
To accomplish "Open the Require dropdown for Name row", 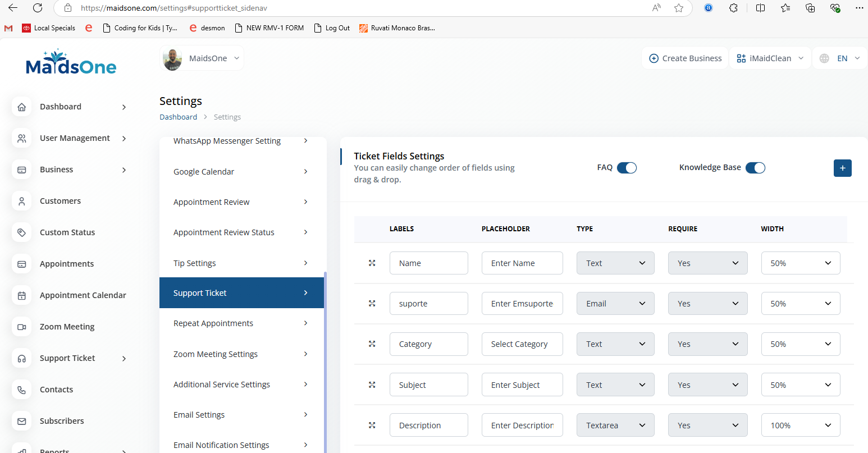I will click(707, 263).
